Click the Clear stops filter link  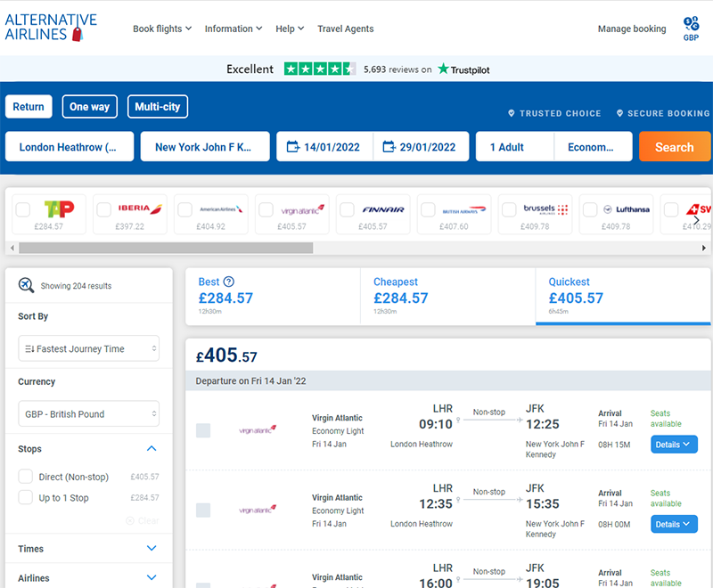pos(143,521)
